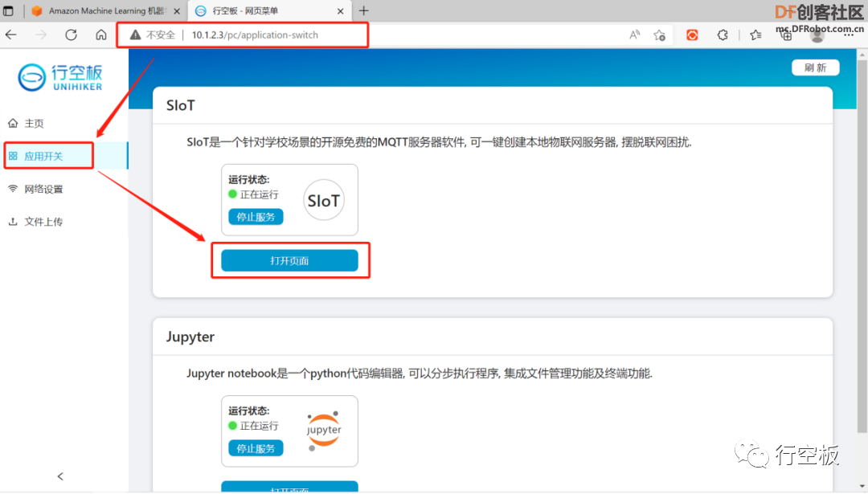The image size is (868, 494).
Task: Stop the SIoT service with 停止服务
Action: tap(256, 217)
